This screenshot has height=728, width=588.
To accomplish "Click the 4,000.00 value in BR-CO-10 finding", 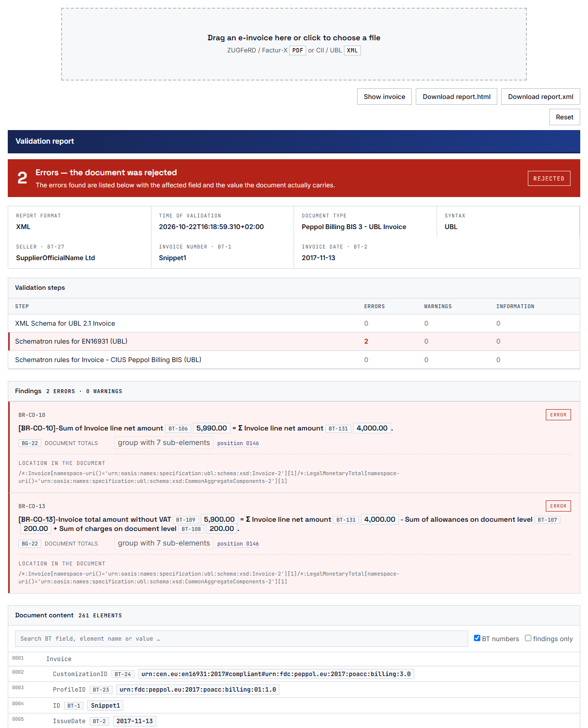I will click(372, 428).
